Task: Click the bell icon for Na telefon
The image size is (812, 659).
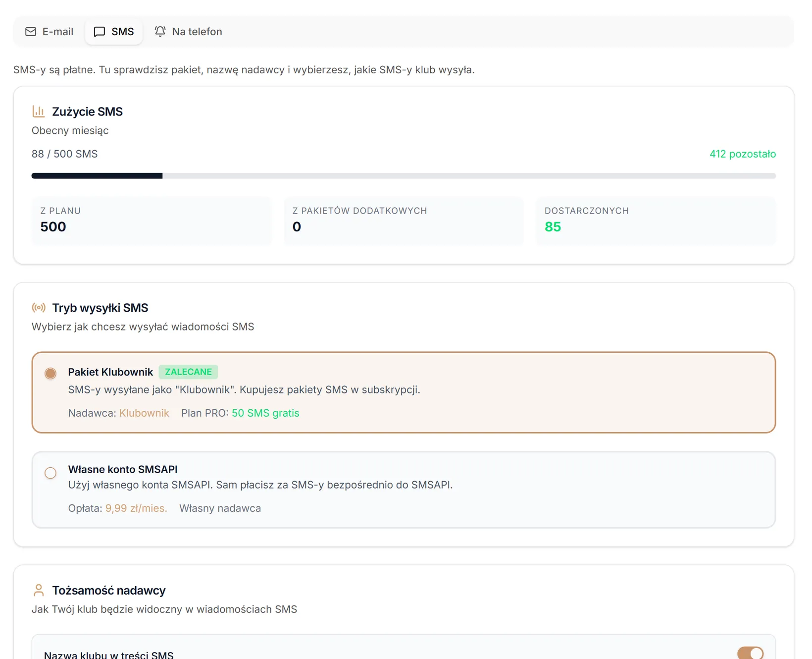Action: click(x=160, y=32)
